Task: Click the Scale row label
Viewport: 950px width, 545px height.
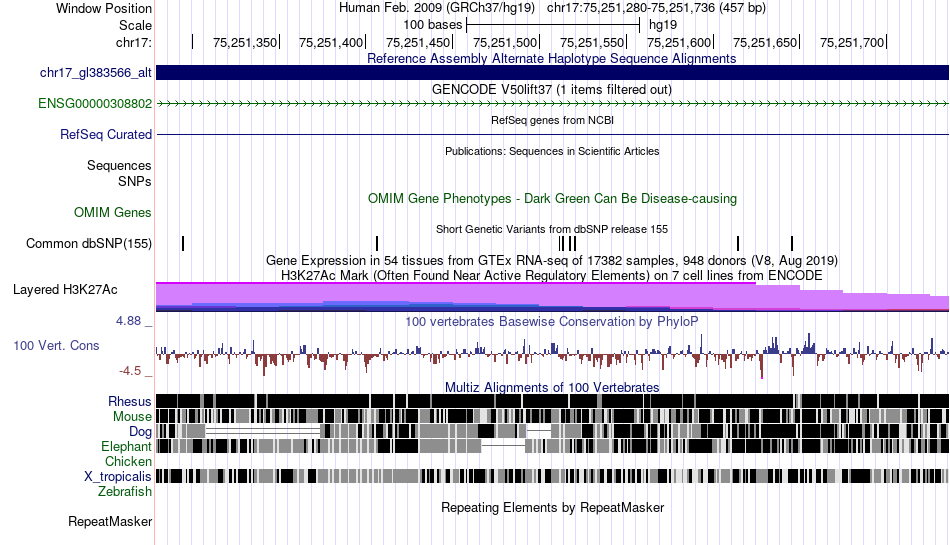Action: tap(135, 25)
